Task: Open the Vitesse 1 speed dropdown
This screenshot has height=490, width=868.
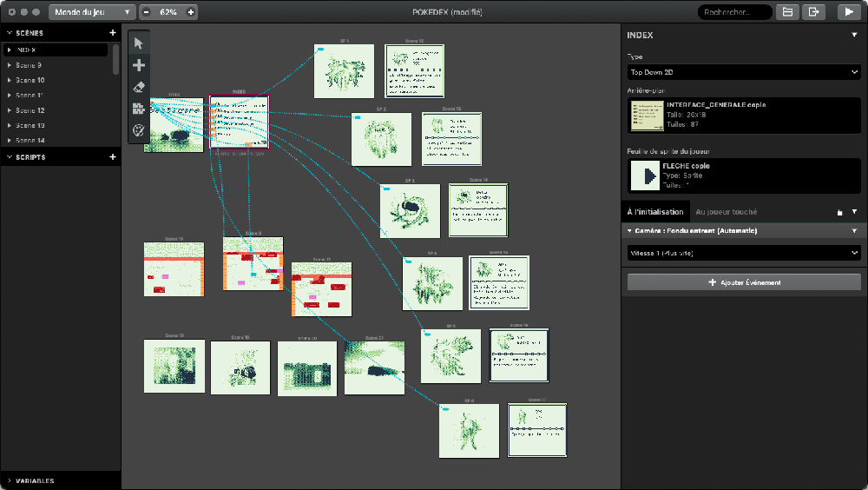Action: coord(744,253)
